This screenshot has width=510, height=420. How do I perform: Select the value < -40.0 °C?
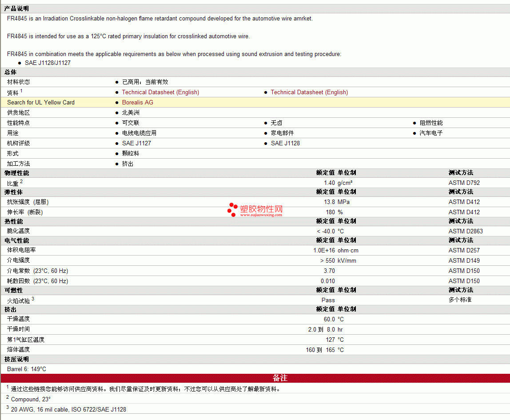[x=330, y=231]
